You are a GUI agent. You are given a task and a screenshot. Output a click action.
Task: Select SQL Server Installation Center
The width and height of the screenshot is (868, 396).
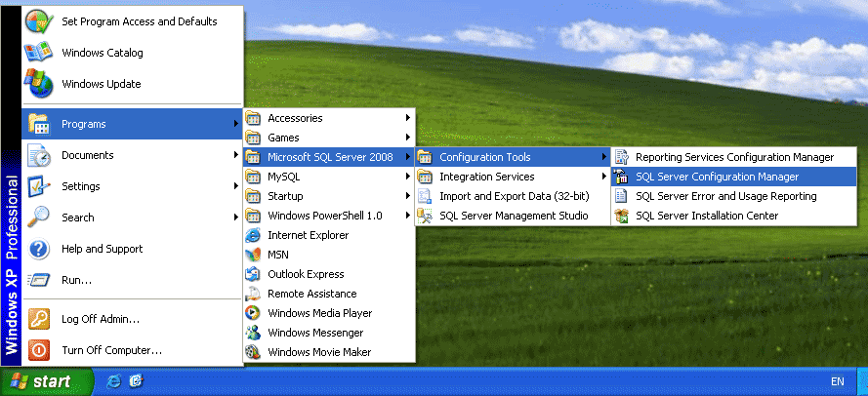click(x=706, y=216)
